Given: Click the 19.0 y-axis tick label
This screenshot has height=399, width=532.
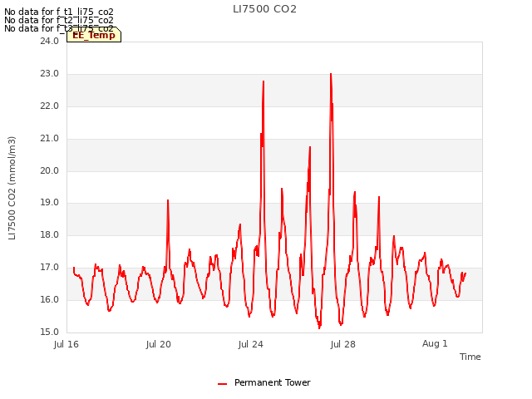Looking at the screenshot, I should tap(49, 203).
